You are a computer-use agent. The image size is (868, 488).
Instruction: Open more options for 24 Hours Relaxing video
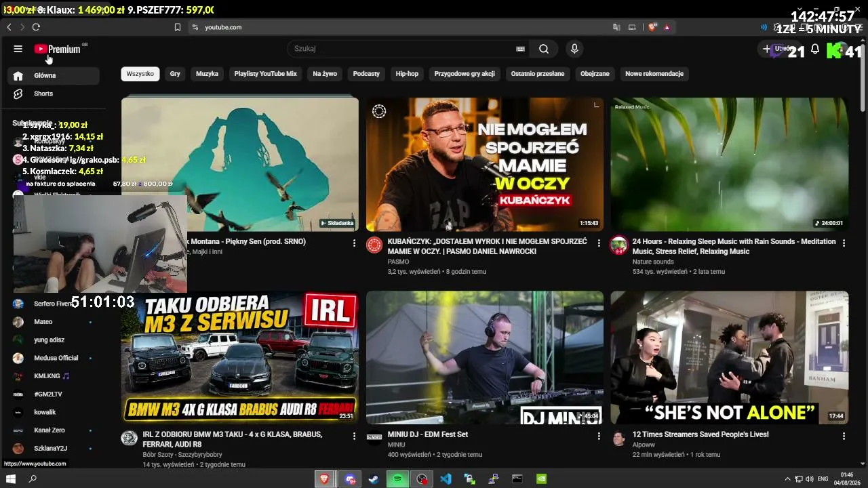coord(844,243)
